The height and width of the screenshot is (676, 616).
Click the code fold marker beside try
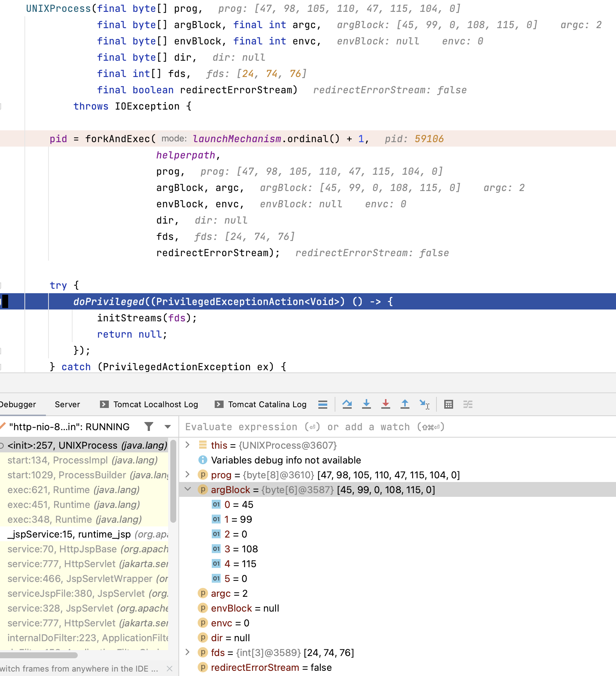pyautogui.click(x=1, y=285)
